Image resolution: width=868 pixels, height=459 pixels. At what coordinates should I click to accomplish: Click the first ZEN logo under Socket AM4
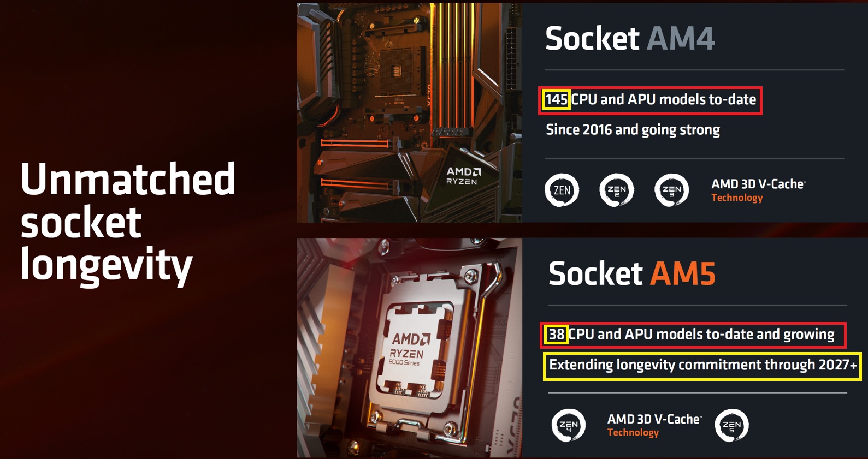coord(562,190)
